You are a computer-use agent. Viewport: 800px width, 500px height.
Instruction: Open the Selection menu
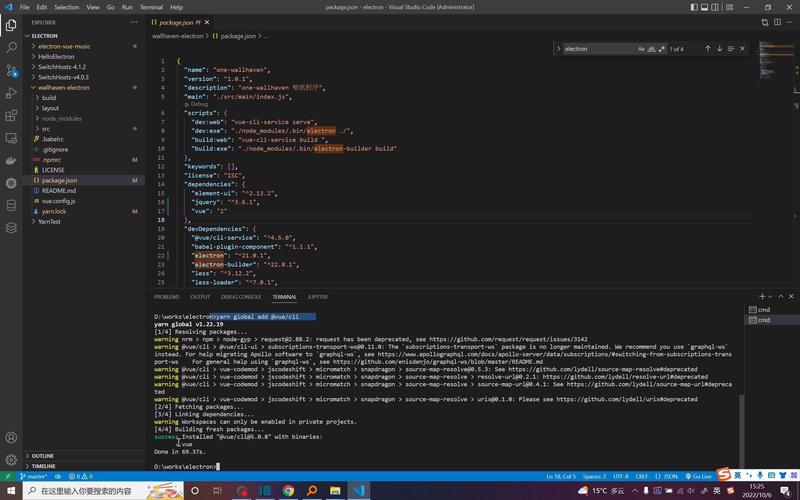pyautogui.click(x=67, y=7)
